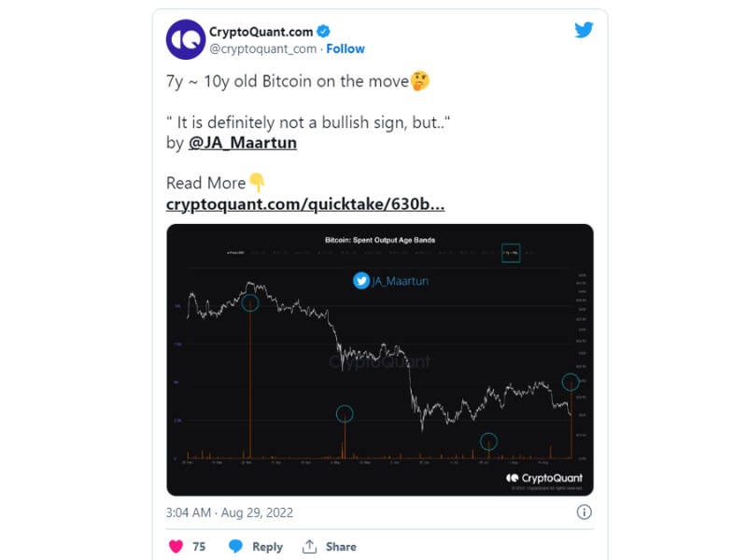Click the @cryptoquant_com handle
Screen dimensions: 747x560
263,49
